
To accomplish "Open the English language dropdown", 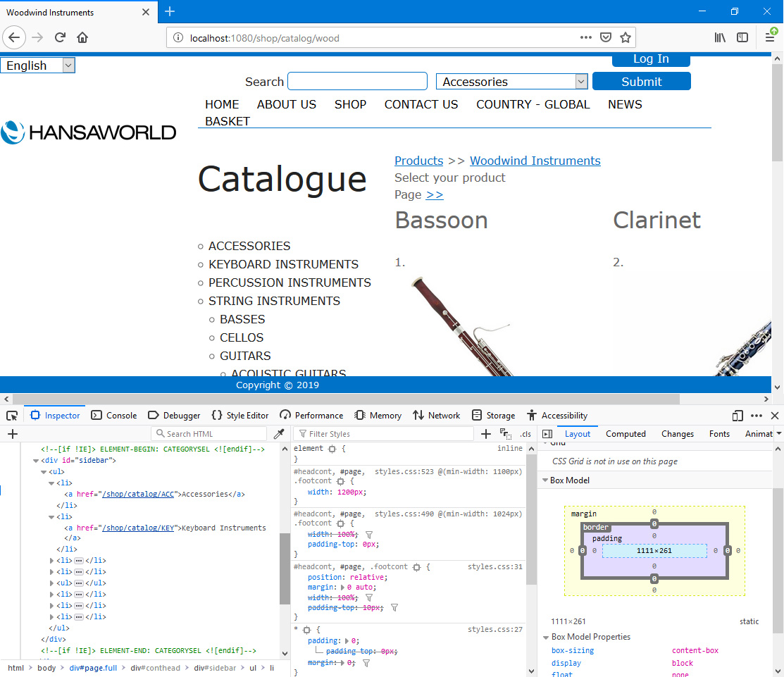I will (37, 66).
